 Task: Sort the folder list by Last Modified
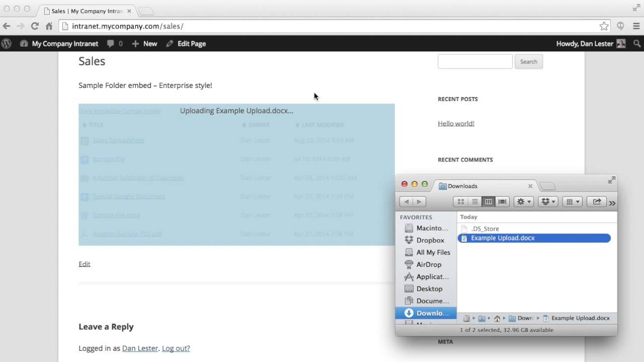coord(319,125)
